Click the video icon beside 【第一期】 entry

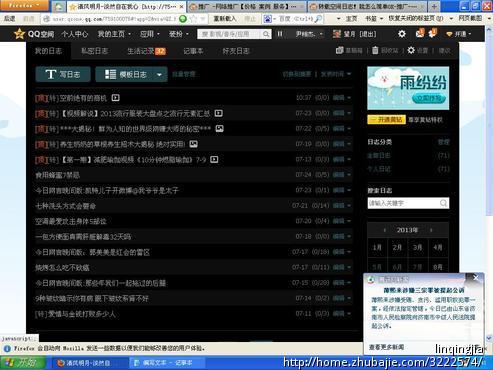pyautogui.click(x=214, y=159)
